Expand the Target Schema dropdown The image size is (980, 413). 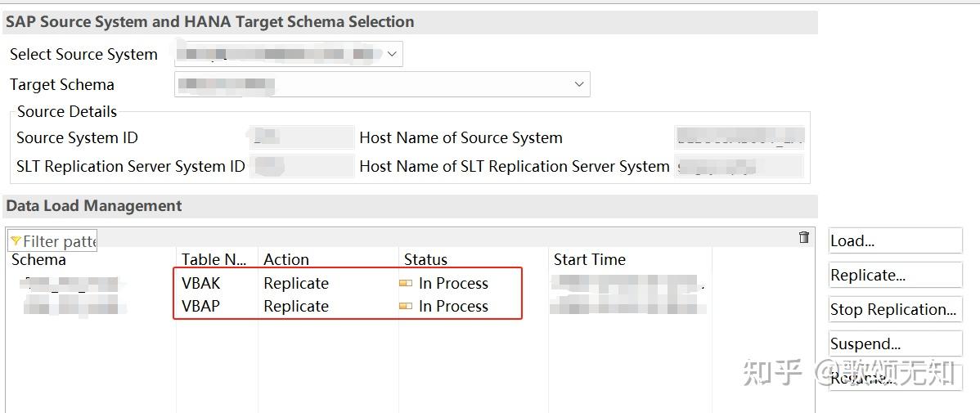click(579, 84)
